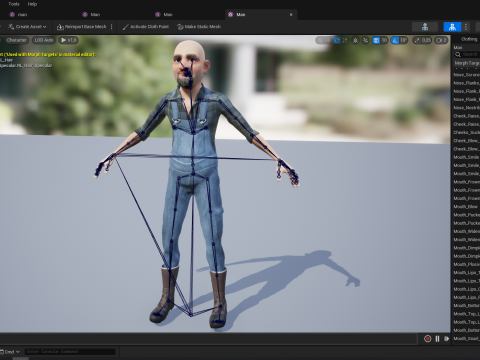The height and width of the screenshot is (360, 480).
Task: Close the active Man tab
Action: (291, 15)
